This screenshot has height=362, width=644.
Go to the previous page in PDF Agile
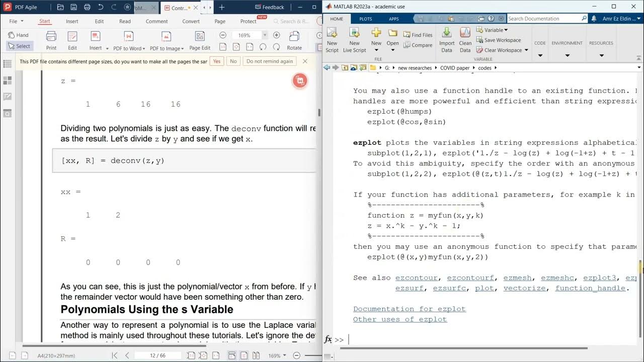pyautogui.click(x=127, y=355)
